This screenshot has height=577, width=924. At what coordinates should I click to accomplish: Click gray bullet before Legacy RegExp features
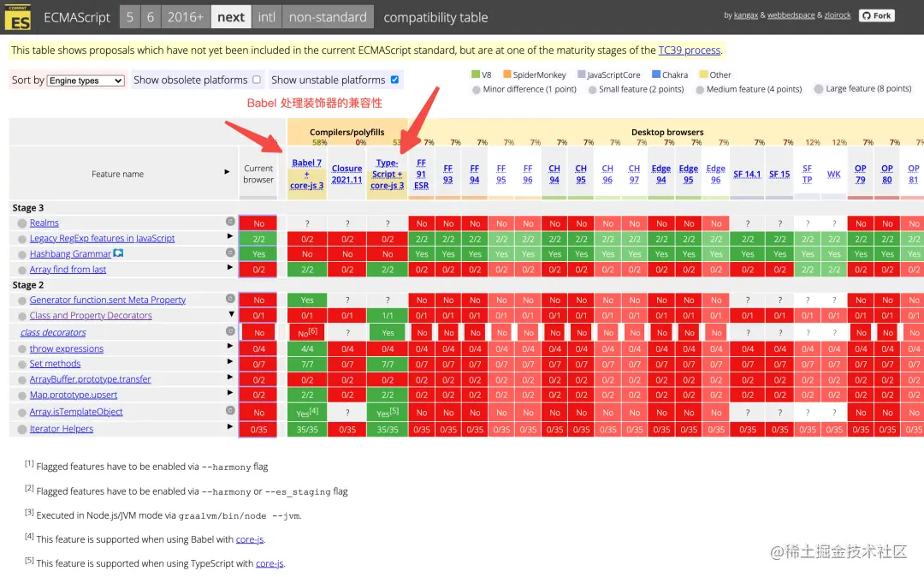(21, 239)
